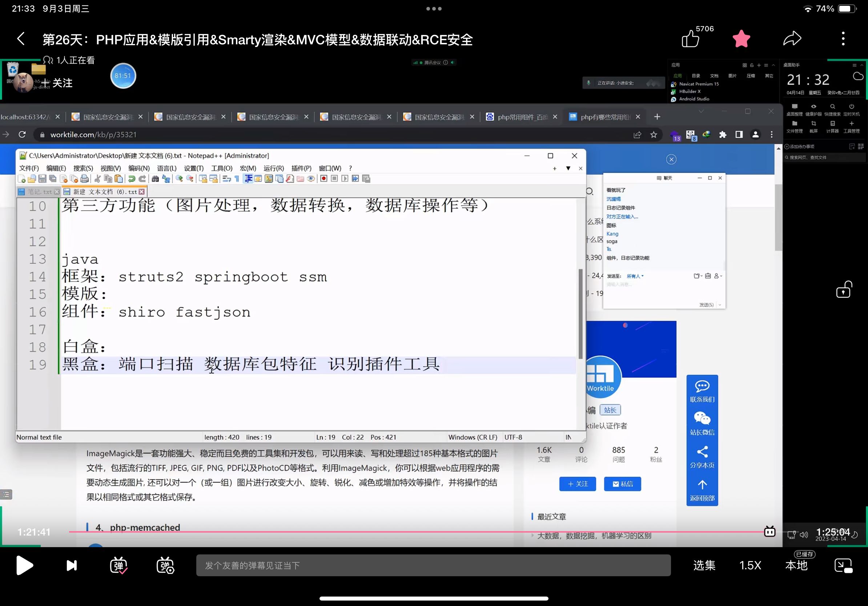Viewport: 868px width, 606px height.
Task: Open the 选集 episode list
Action: click(704, 565)
